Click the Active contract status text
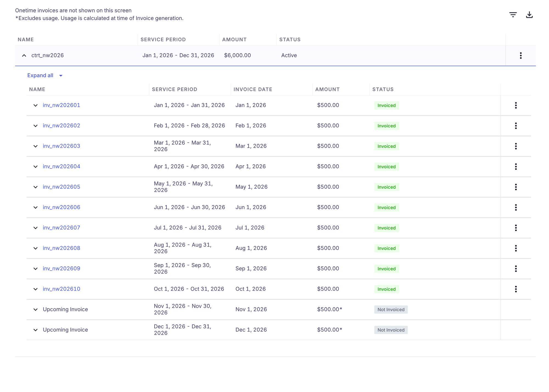The image size is (549, 392). (289, 55)
